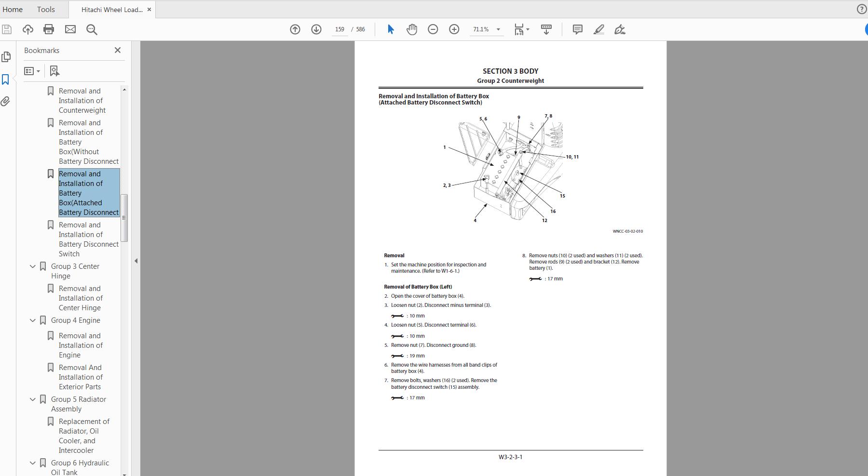Print the document
The image size is (868, 476).
[48, 29]
